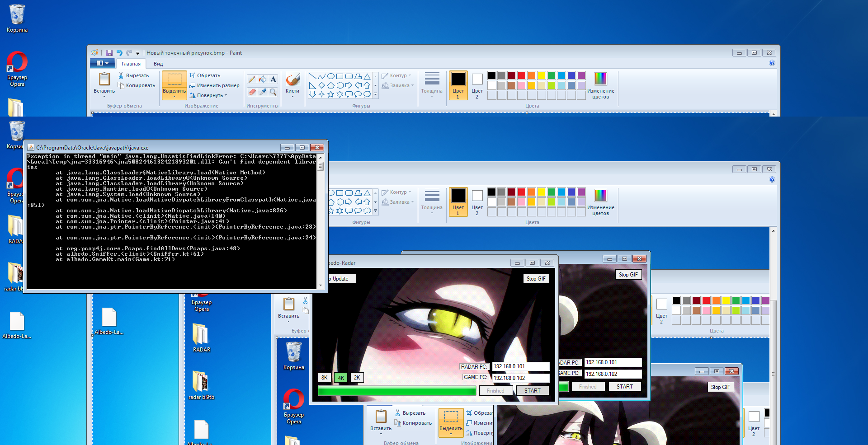Click the Вставить clipboard icon in top Paint ribbon
868x445 pixels.
click(104, 79)
